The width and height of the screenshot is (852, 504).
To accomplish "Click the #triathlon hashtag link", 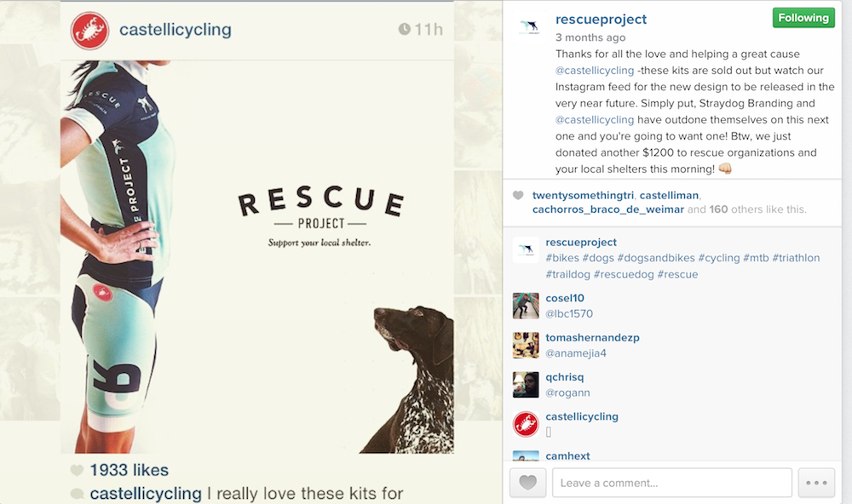I will 796,258.
